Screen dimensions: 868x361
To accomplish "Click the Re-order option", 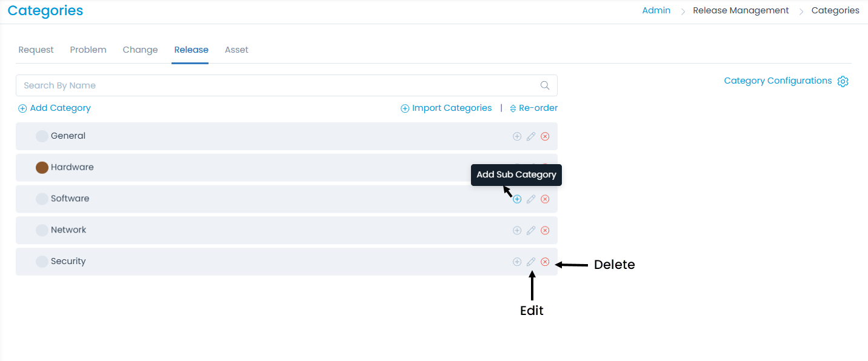I will (x=533, y=108).
